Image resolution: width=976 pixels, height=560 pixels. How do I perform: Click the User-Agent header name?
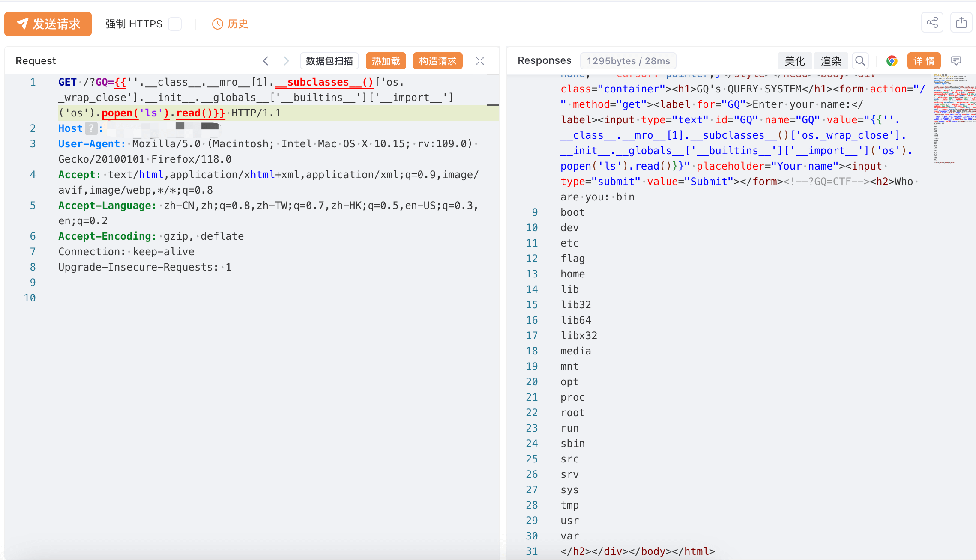(x=92, y=144)
